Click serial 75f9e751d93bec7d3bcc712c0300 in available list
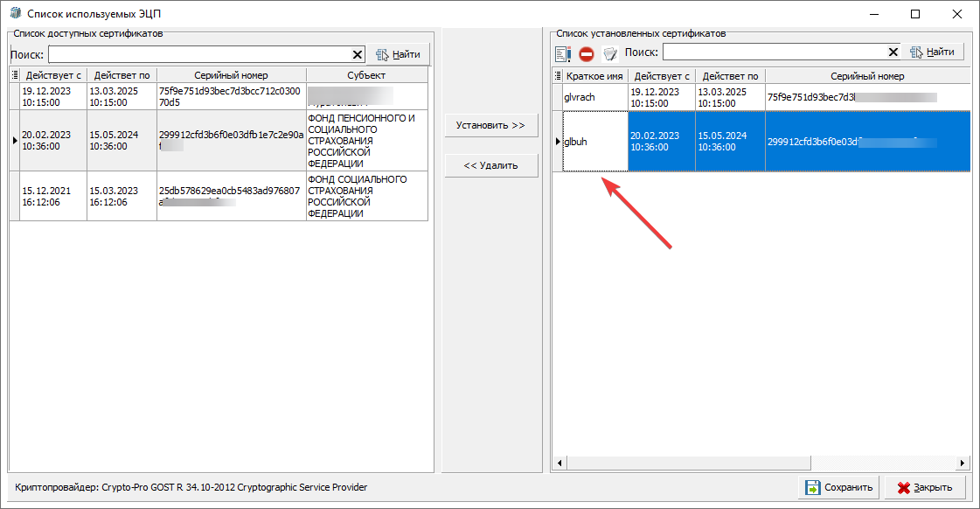This screenshot has width=980, height=509. 232,96
